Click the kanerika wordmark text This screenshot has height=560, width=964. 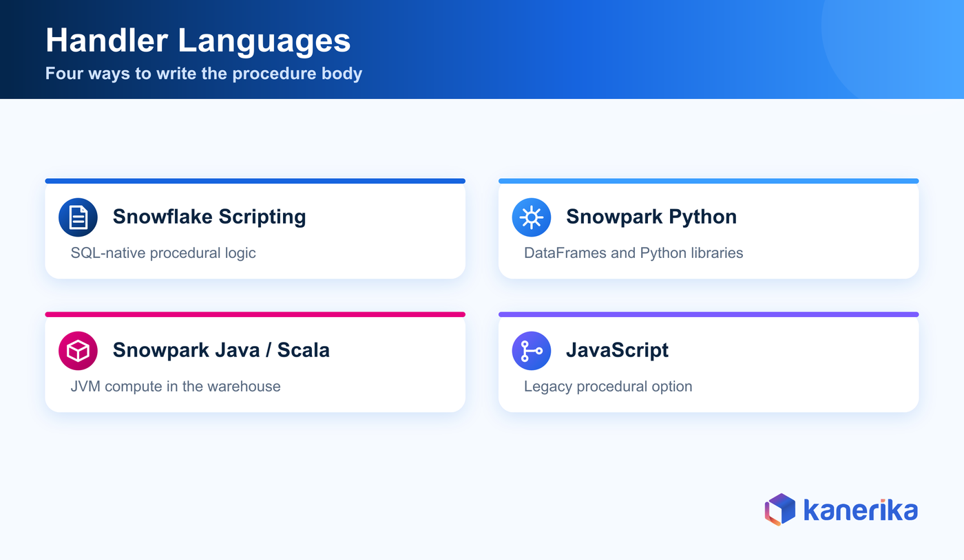tap(861, 510)
